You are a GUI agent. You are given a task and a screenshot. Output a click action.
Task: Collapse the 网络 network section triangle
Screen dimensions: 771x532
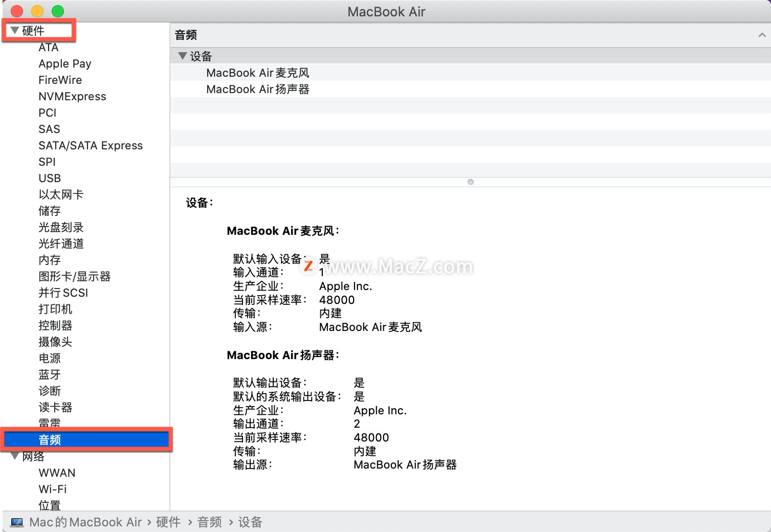coord(14,456)
